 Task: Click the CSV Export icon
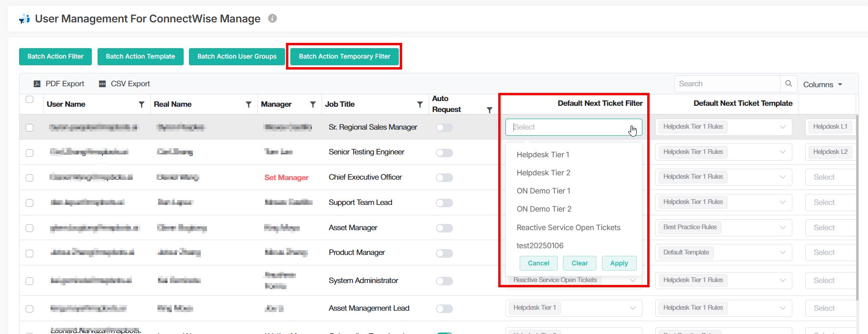pyautogui.click(x=102, y=84)
